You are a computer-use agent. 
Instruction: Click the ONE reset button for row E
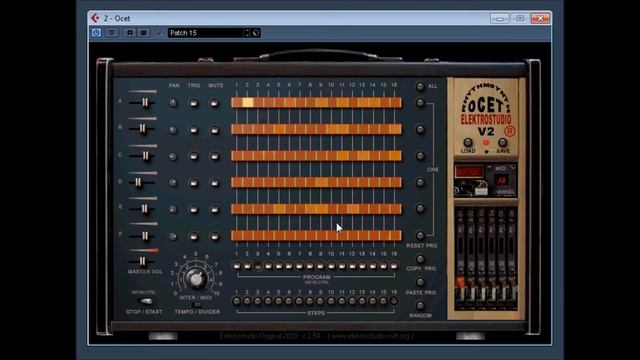coord(420,209)
